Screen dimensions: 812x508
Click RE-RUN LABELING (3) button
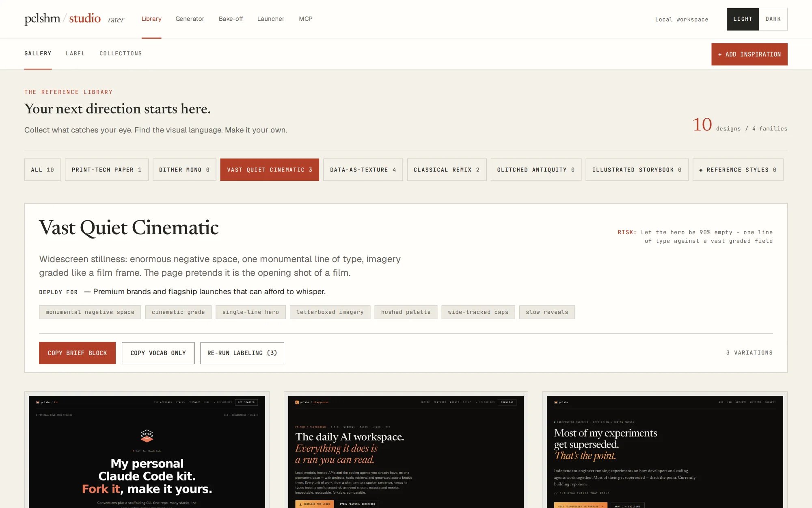tap(242, 353)
